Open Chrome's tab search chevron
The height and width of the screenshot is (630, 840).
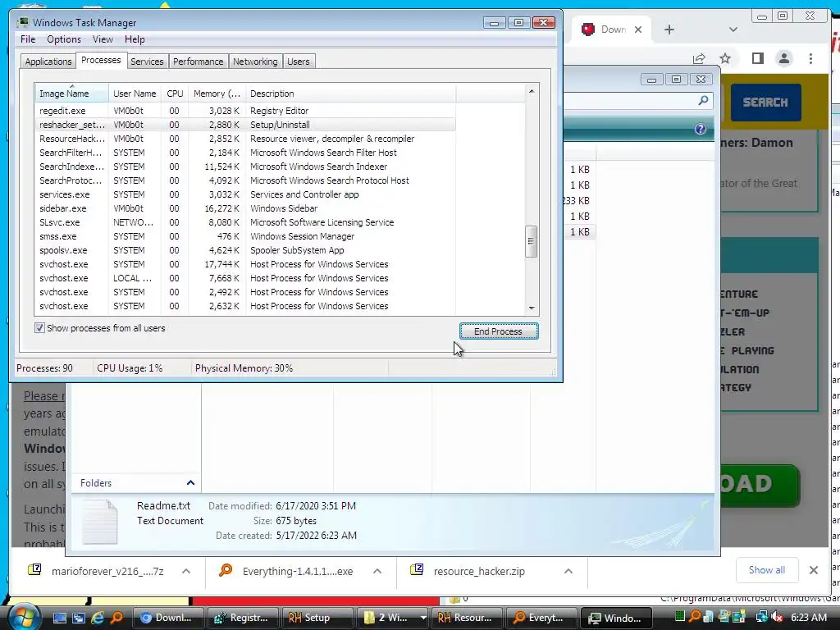point(733,30)
